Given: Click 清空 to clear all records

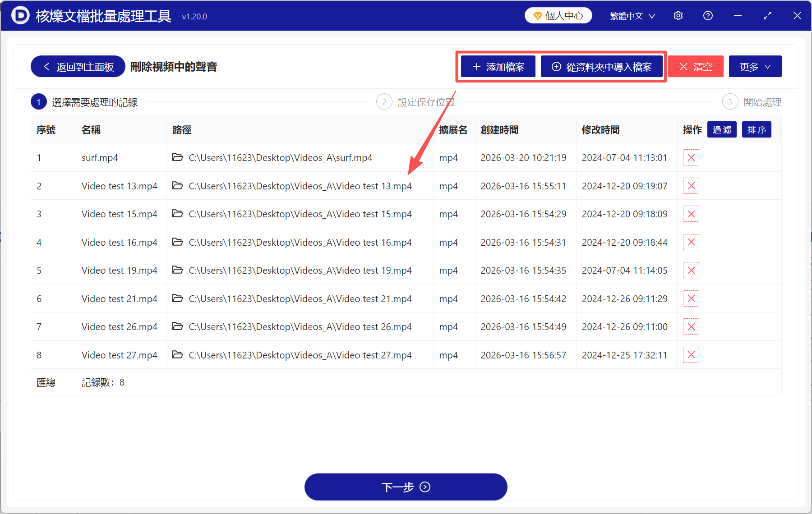Looking at the screenshot, I should click(x=696, y=66).
